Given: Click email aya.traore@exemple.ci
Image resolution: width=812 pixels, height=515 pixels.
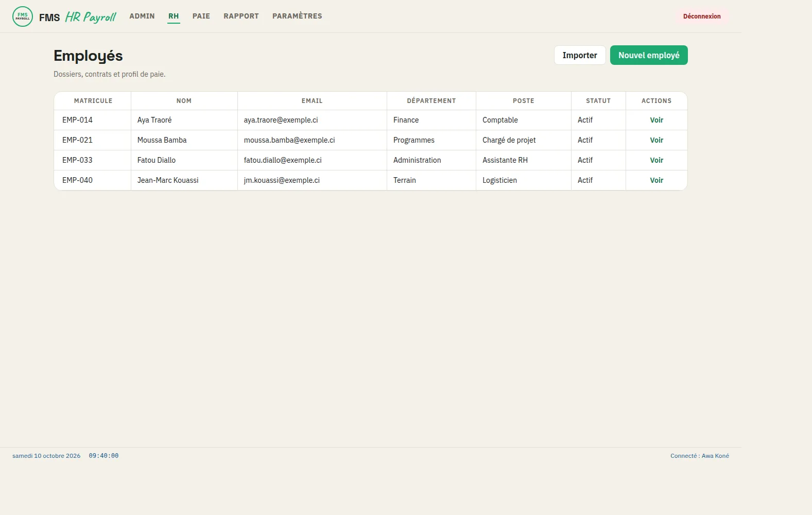Looking at the screenshot, I should pyautogui.click(x=281, y=120).
